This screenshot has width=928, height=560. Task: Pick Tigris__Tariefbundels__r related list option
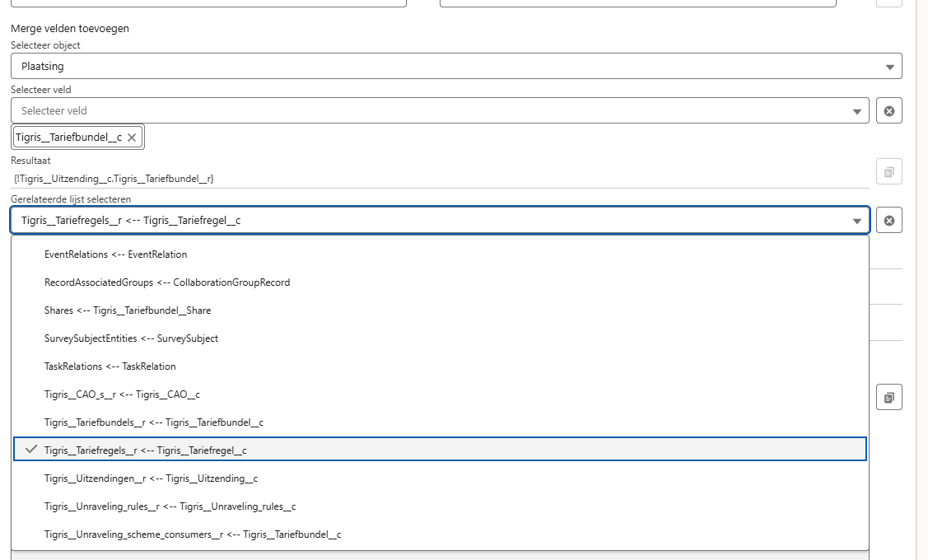coord(154,422)
